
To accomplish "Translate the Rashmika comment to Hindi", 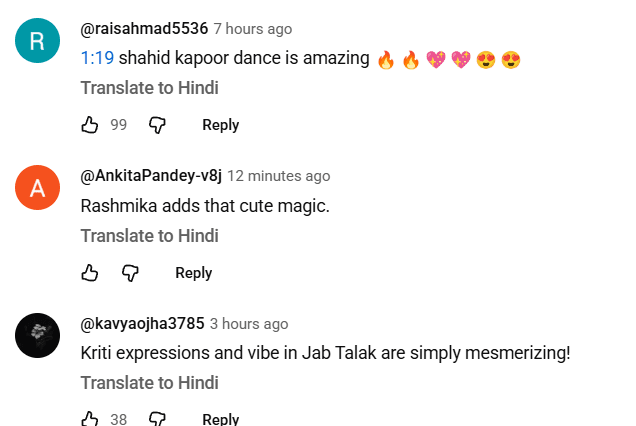I will [x=149, y=236].
